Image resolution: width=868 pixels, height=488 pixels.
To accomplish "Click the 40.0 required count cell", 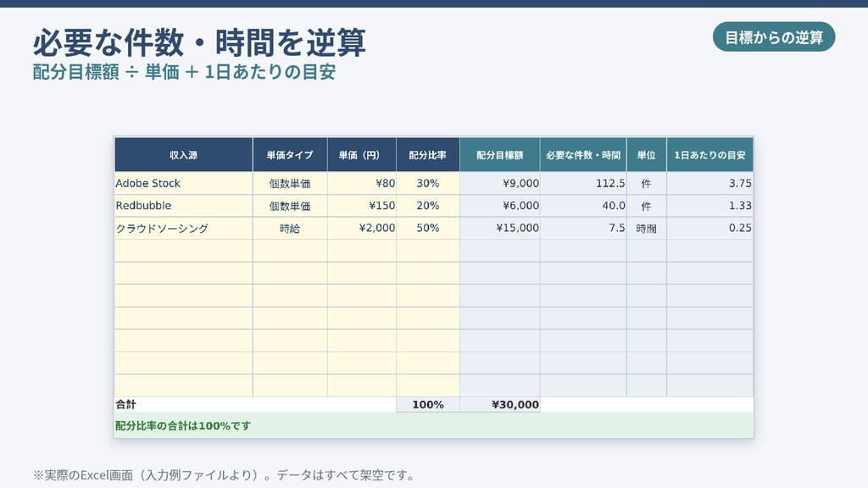I will (x=583, y=206).
